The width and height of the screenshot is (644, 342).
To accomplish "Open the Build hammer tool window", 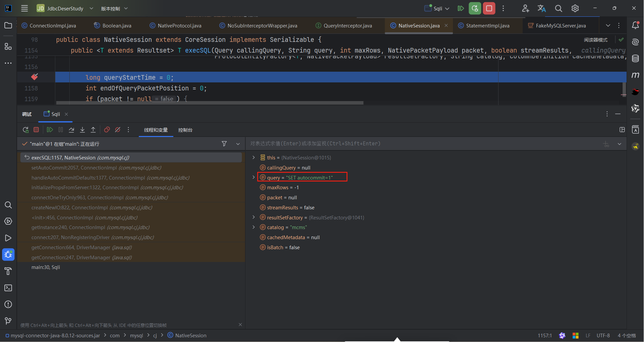I will [8, 271].
